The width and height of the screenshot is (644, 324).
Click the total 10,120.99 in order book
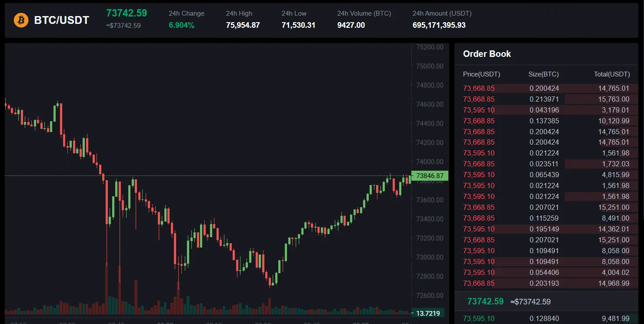[x=614, y=121]
